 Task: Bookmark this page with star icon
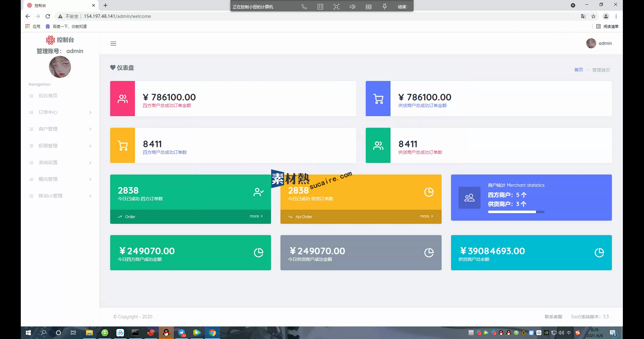(x=593, y=16)
